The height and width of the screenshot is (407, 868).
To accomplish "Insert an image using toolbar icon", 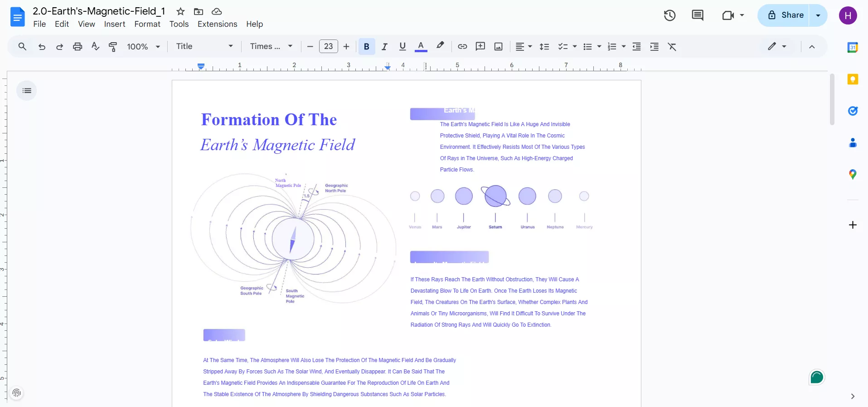I will [x=498, y=47].
